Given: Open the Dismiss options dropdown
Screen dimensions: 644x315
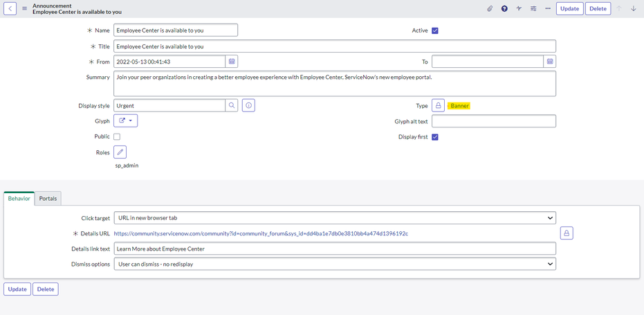Looking at the screenshot, I should (335, 264).
